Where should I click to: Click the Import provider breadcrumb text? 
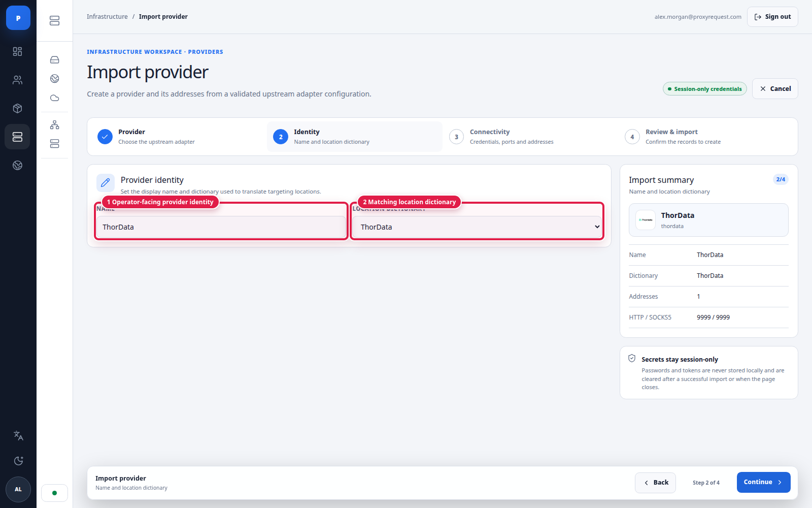pos(163,17)
